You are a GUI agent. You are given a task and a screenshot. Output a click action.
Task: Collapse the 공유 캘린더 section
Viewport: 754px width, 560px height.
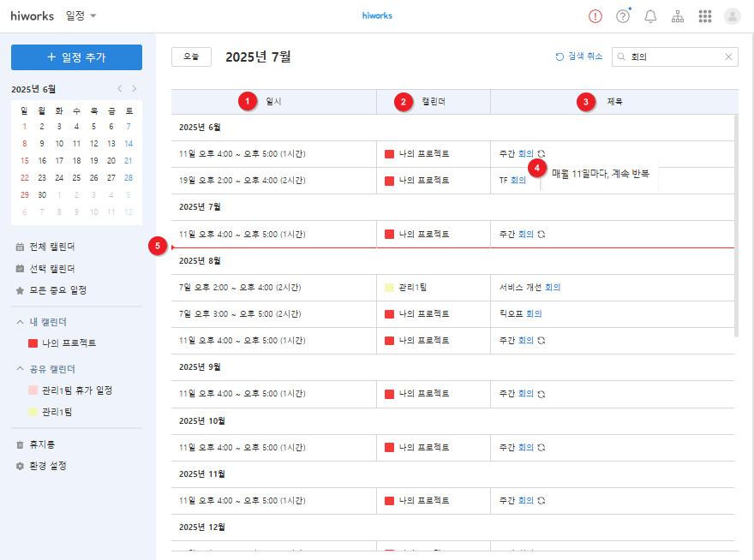pyautogui.click(x=20, y=369)
